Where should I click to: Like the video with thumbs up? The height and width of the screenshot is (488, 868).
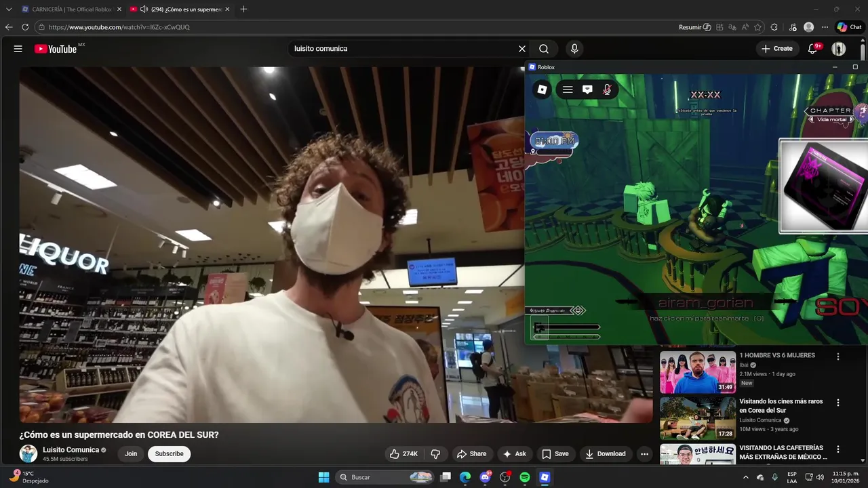(404, 454)
